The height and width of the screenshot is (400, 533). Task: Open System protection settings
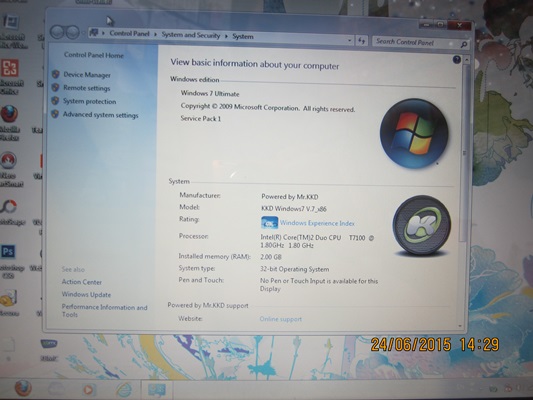(x=89, y=101)
